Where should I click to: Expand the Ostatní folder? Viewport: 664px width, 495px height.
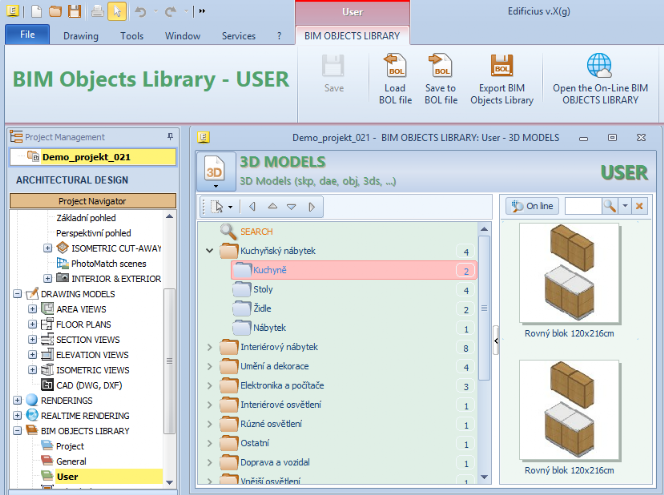[209, 443]
